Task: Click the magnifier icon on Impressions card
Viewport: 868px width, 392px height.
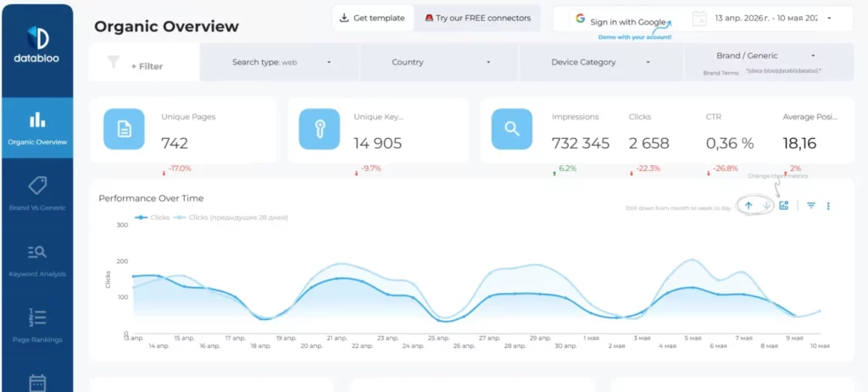Action: click(x=511, y=129)
